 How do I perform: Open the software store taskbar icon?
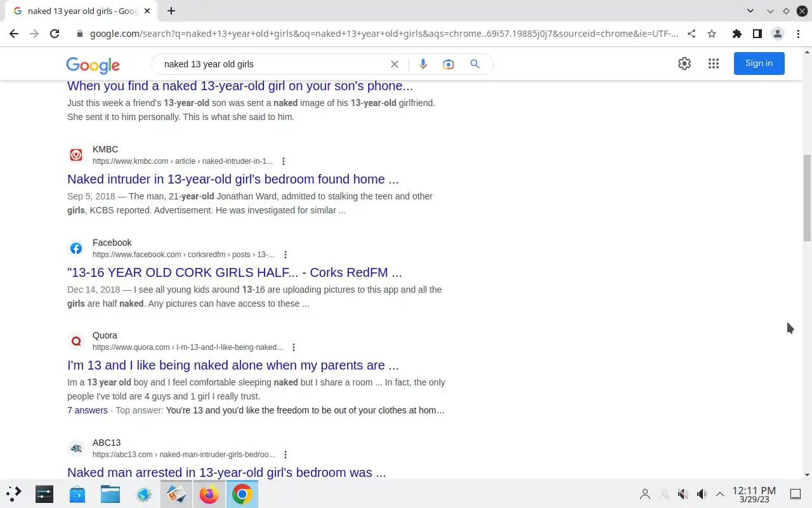click(x=77, y=493)
